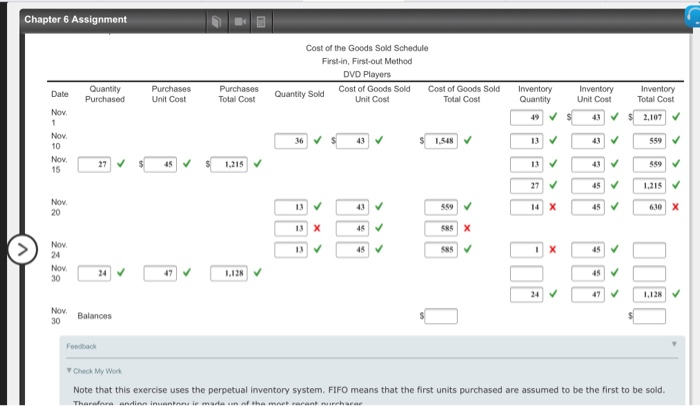This screenshot has width=700, height=406.
Task: Click the Inventory Total Cost column header
Action: pyautogui.click(x=656, y=94)
